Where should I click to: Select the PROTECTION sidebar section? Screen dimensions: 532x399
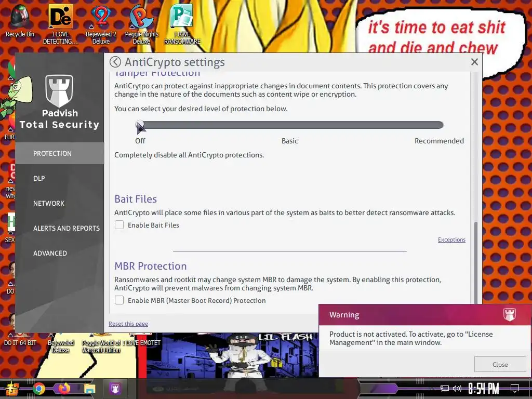[x=59, y=153]
